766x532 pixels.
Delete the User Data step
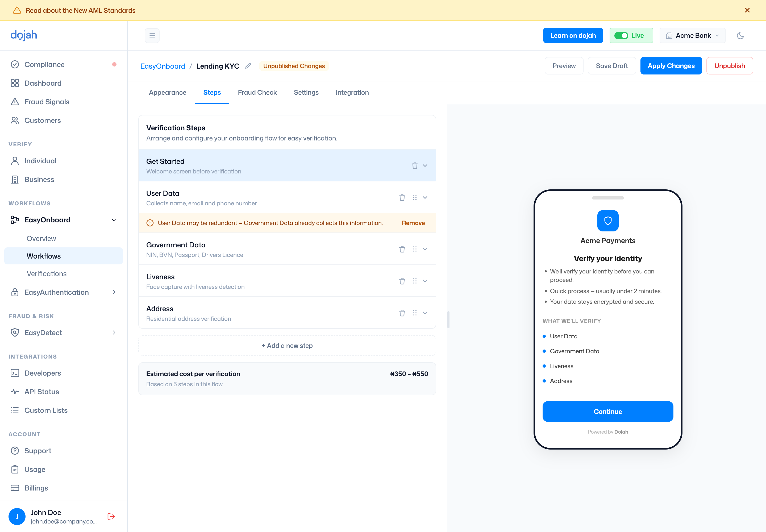pyautogui.click(x=402, y=197)
